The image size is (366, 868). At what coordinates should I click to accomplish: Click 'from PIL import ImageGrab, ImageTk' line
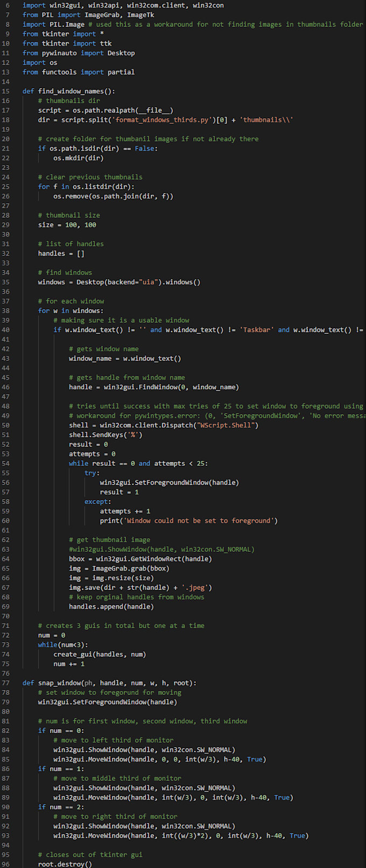[x=88, y=15]
